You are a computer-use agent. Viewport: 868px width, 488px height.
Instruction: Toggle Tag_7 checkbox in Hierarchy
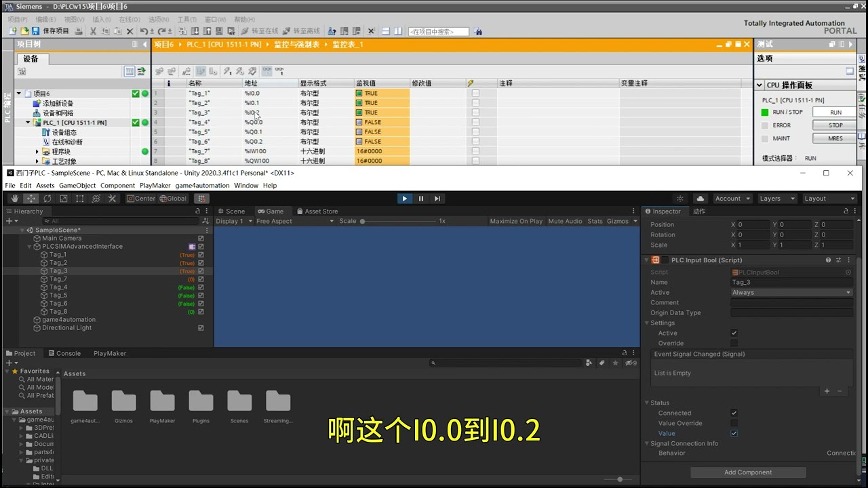click(201, 279)
